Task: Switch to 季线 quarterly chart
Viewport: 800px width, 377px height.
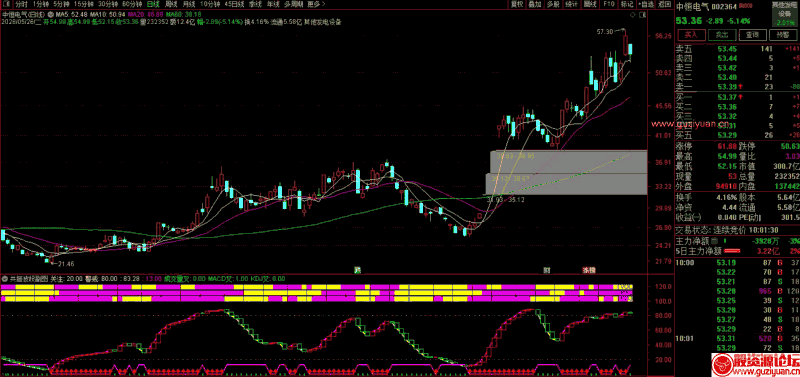Action: click(x=255, y=5)
